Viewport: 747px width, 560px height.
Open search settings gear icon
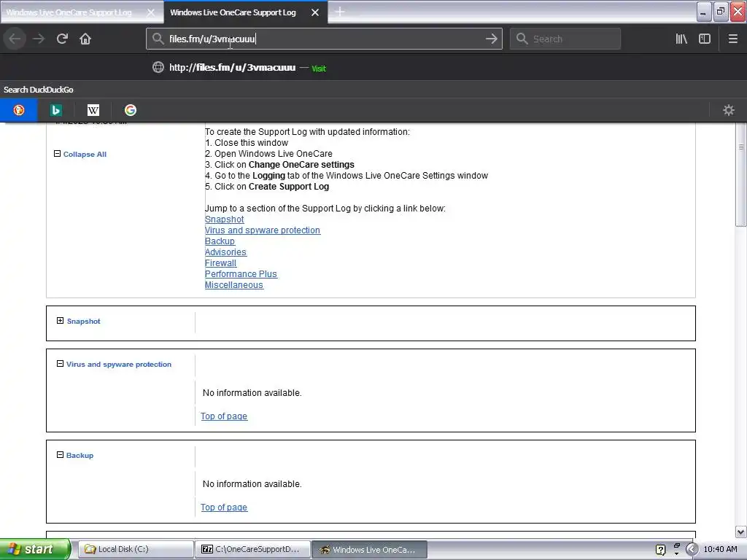point(729,110)
